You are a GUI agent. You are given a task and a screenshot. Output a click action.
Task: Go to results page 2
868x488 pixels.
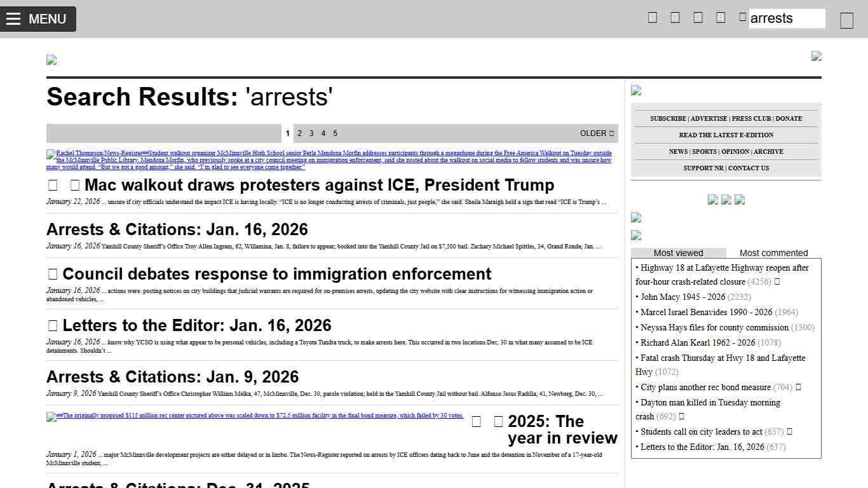299,133
